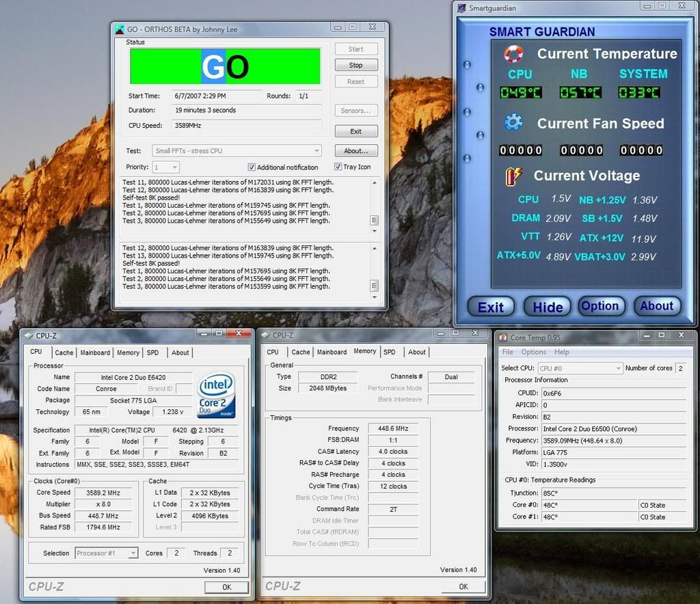The width and height of the screenshot is (700, 604).
Task: Click the CPU-Z Memory window title icon
Action: pyautogui.click(x=264, y=335)
